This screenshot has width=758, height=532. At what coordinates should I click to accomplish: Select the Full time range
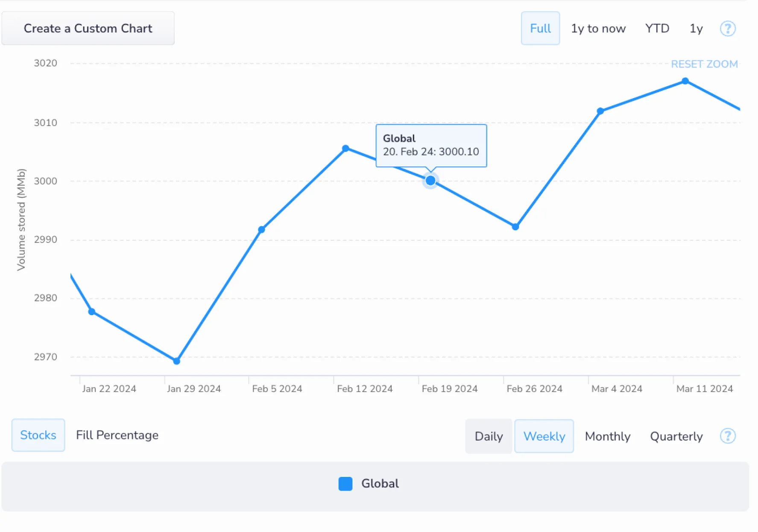point(540,28)
